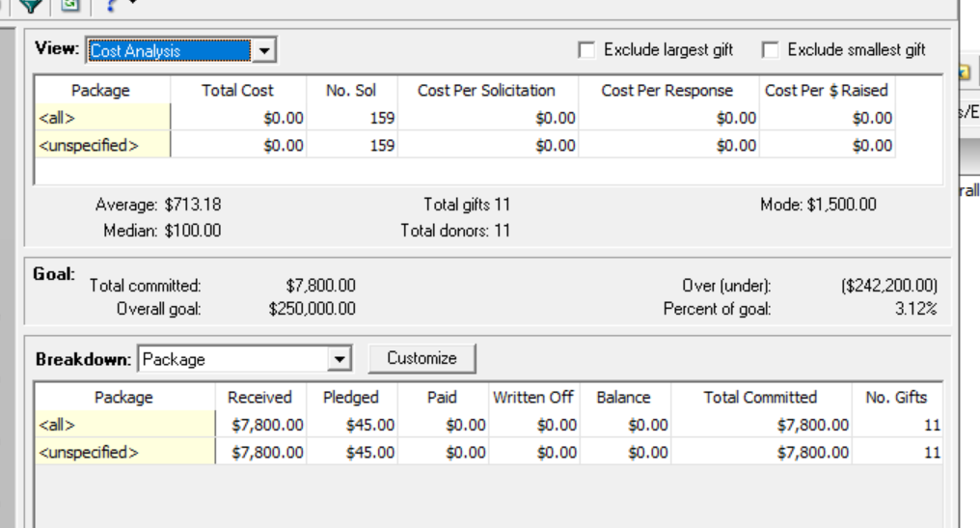Image resolution: width=980 pixels, height=528 pixels.
Task: Click the Customize button
Action: [x=422, y=358]
